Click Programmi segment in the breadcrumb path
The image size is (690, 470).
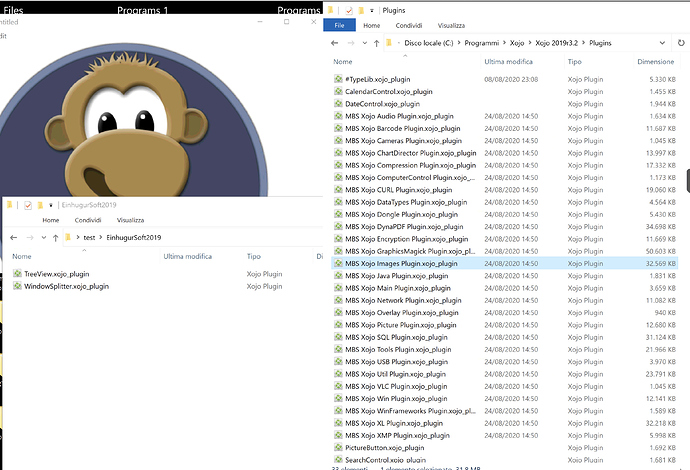482,43
